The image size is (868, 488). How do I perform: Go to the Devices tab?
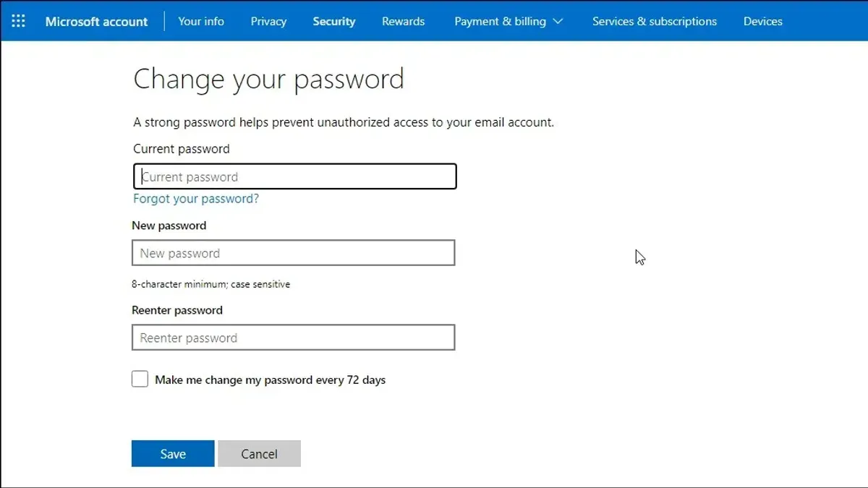point(762,21)
